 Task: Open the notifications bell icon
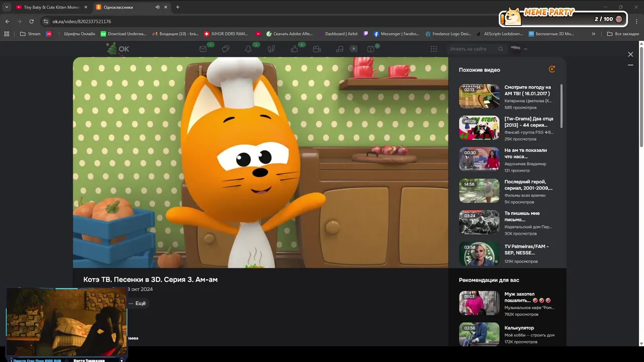click(x=248, y=49)
